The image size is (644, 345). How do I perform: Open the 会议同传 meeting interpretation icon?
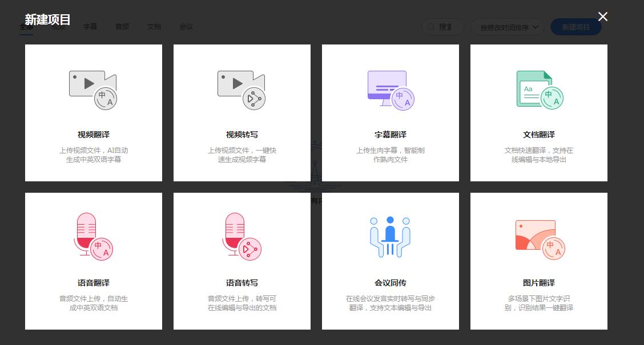390,236
